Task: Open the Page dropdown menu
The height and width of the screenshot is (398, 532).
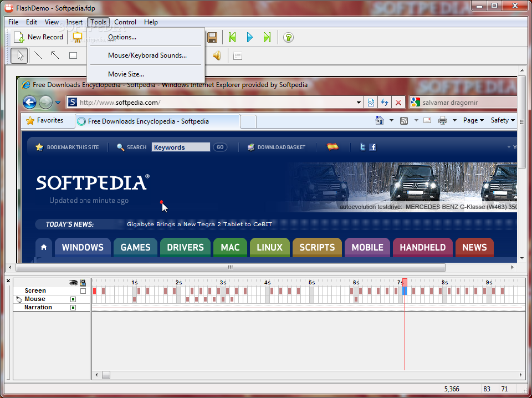Action: tap(473, 120)
